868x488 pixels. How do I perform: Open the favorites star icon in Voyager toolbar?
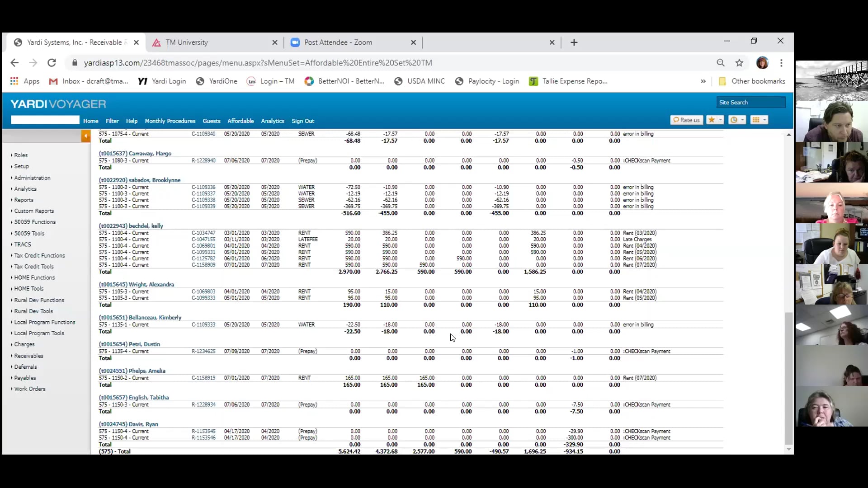(712, 120)
